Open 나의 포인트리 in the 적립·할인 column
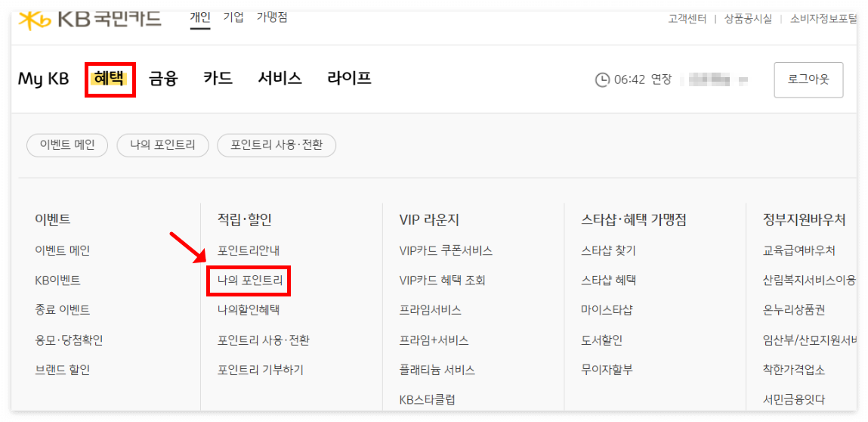 click(x=250, y=281)
